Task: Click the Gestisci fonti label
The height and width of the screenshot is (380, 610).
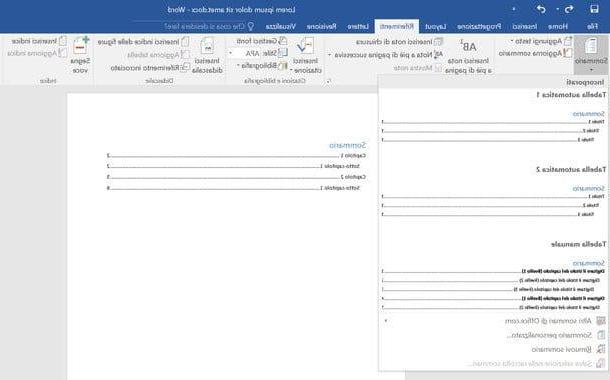Action: point(257,41)
